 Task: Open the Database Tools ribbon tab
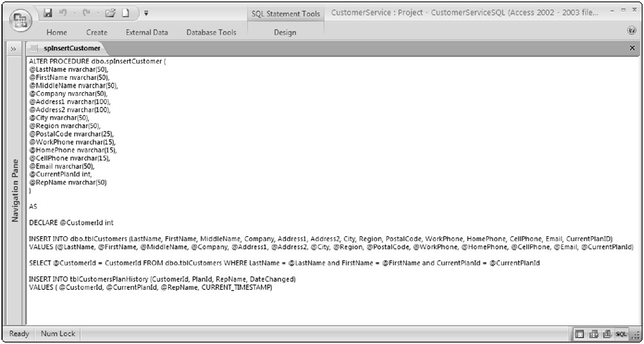[x=211, y=32]
